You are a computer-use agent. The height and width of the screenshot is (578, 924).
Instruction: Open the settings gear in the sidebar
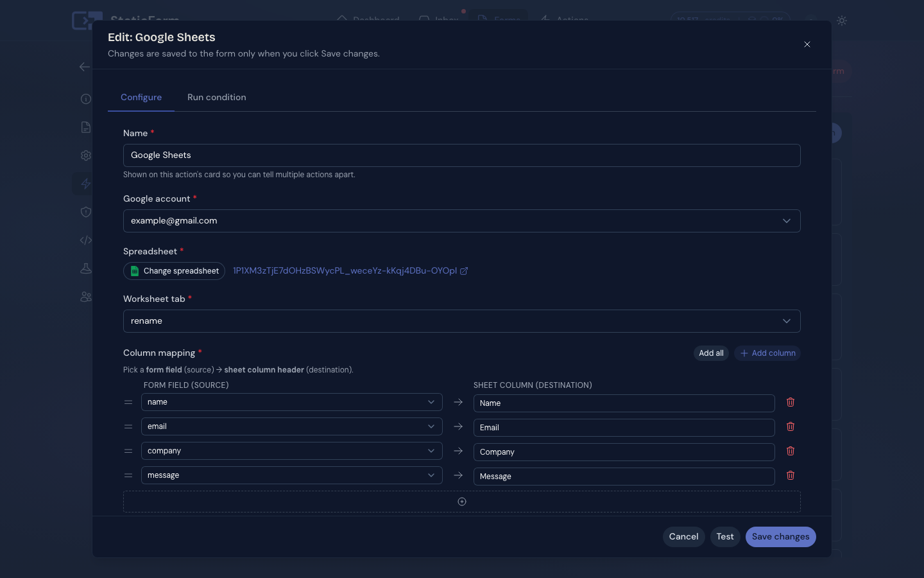[86, 155]
